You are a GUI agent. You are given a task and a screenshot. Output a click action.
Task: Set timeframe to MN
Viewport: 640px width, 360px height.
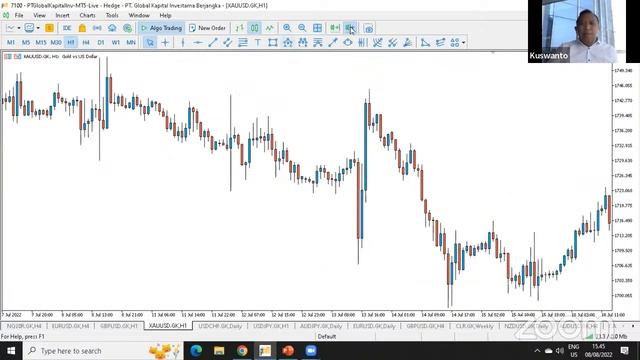(x=131, y=42)
